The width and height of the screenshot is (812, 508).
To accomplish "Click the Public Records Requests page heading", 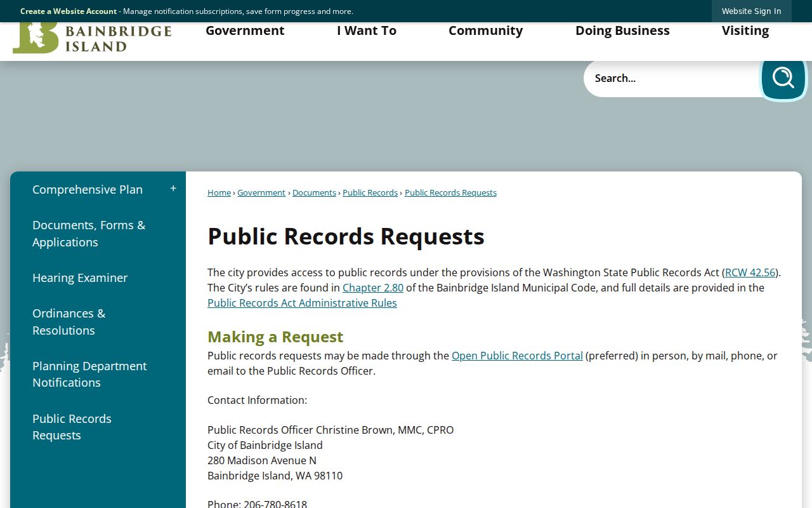I will point(346,236).
